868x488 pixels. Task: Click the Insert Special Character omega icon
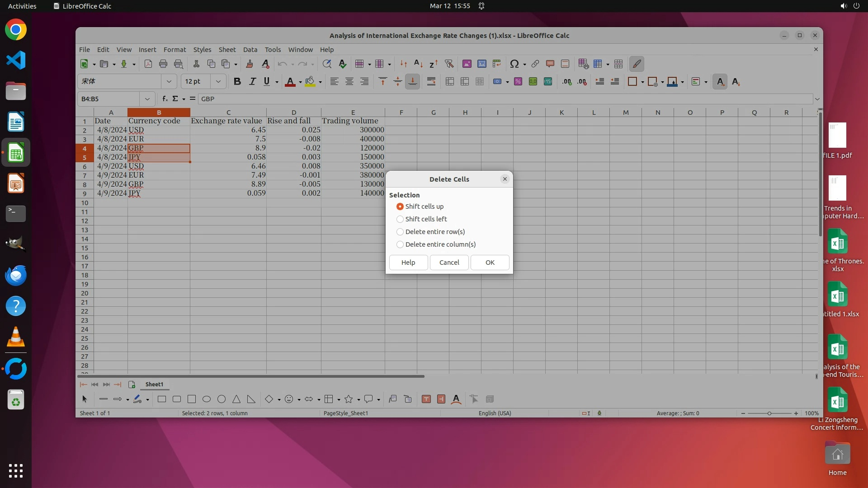pos(514,64)
